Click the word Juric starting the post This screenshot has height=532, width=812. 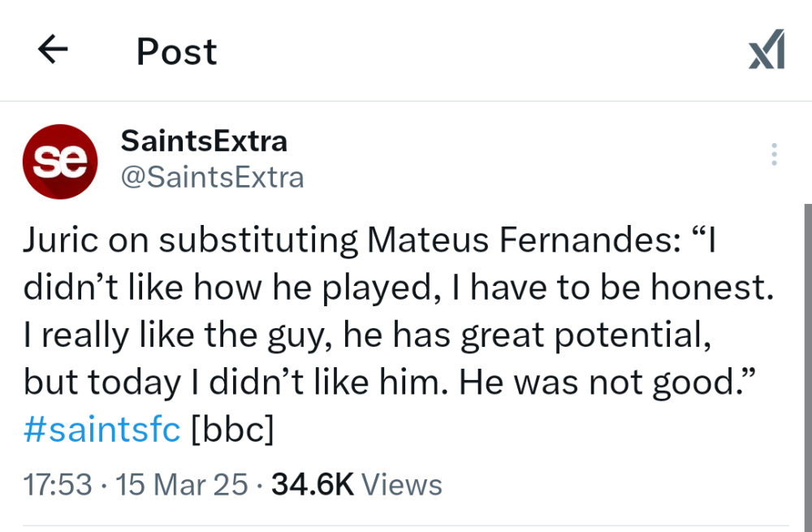click(59, 241)
